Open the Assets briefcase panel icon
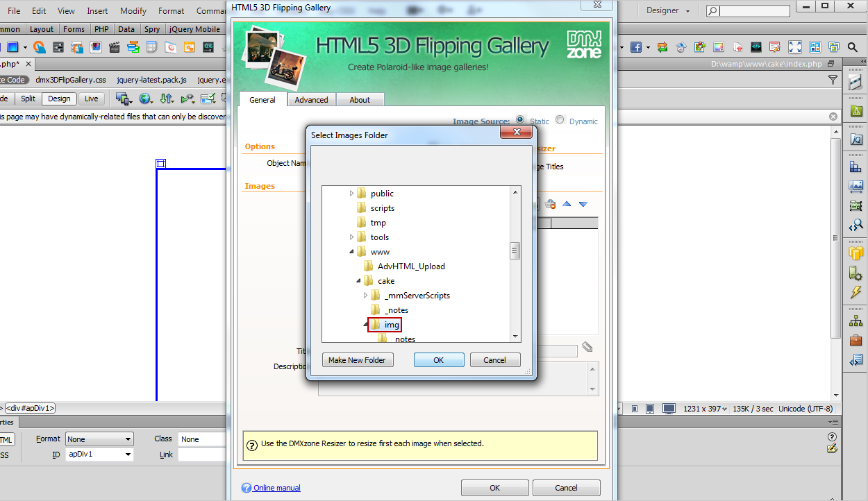This screenshot has height=501, width=868. point(856,340)
